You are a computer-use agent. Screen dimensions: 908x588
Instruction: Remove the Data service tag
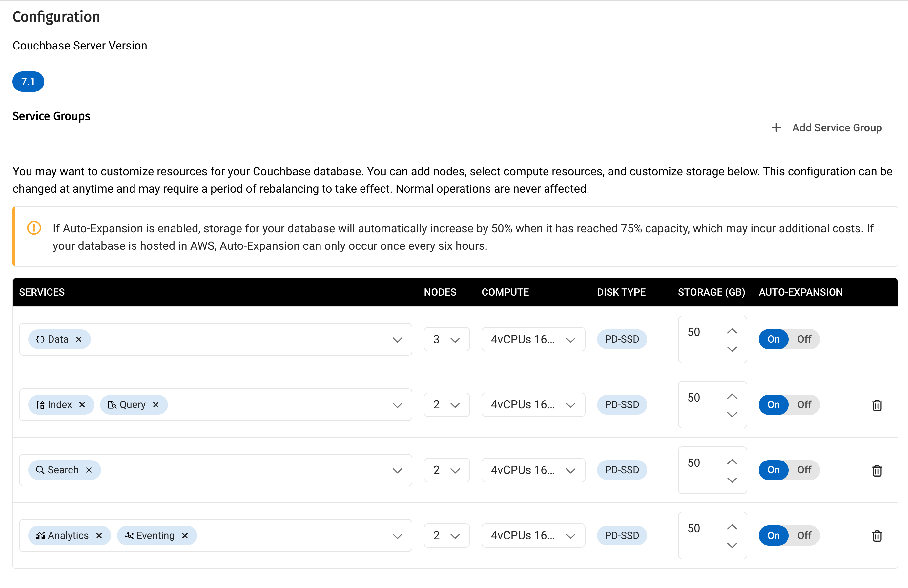(x=79, y=339)
